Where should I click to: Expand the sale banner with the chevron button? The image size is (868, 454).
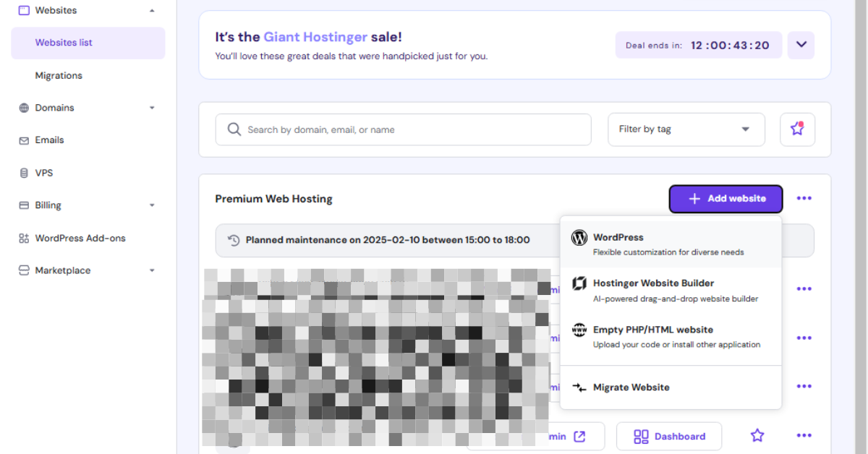point(801,45)
